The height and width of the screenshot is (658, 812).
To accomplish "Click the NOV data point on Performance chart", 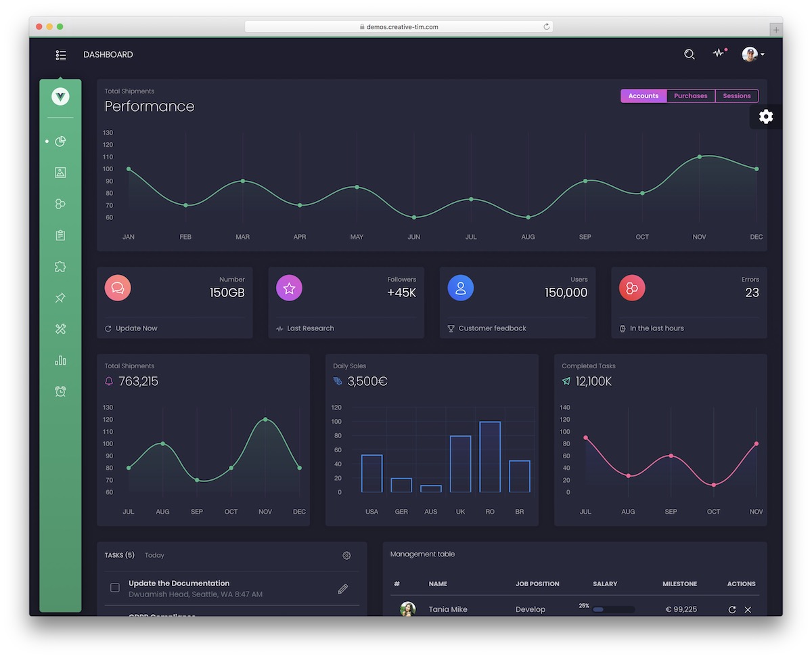I will [x=700, y=157].
